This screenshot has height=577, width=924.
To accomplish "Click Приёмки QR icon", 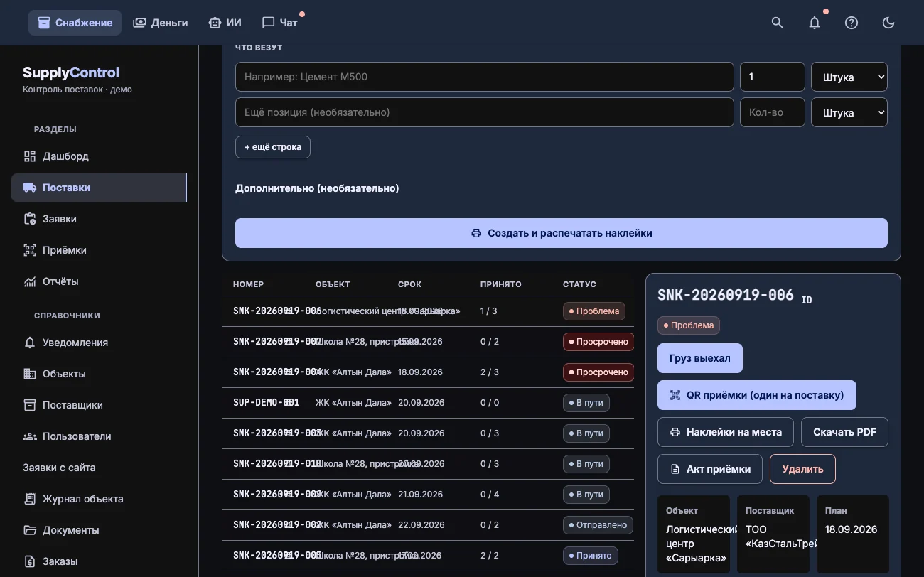I will pos(30,250).
